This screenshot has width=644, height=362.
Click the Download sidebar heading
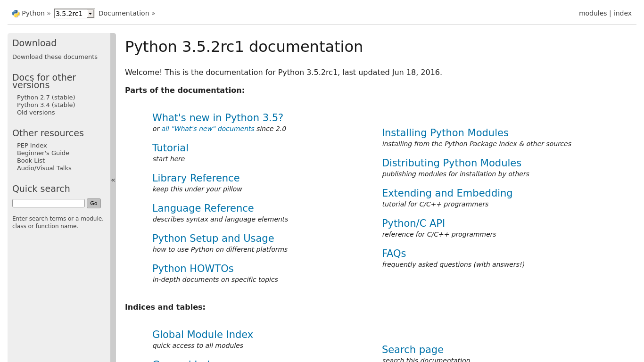pos(34,43)
